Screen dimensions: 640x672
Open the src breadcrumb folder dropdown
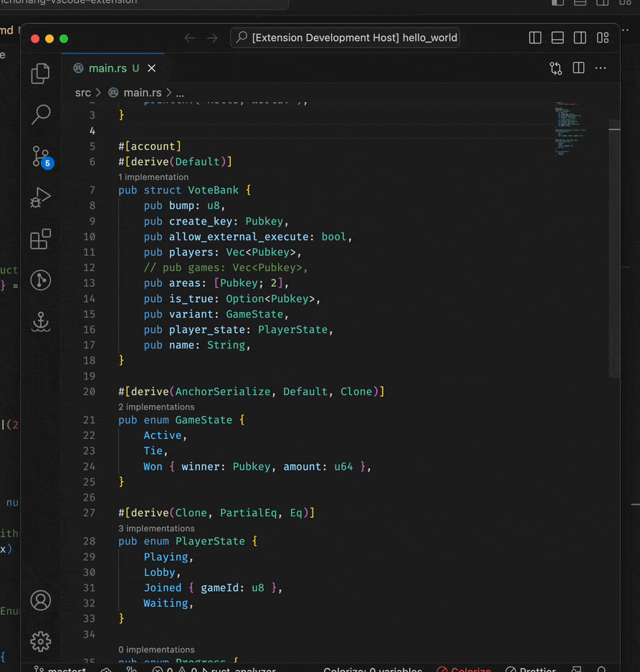(x=83, y=93)
